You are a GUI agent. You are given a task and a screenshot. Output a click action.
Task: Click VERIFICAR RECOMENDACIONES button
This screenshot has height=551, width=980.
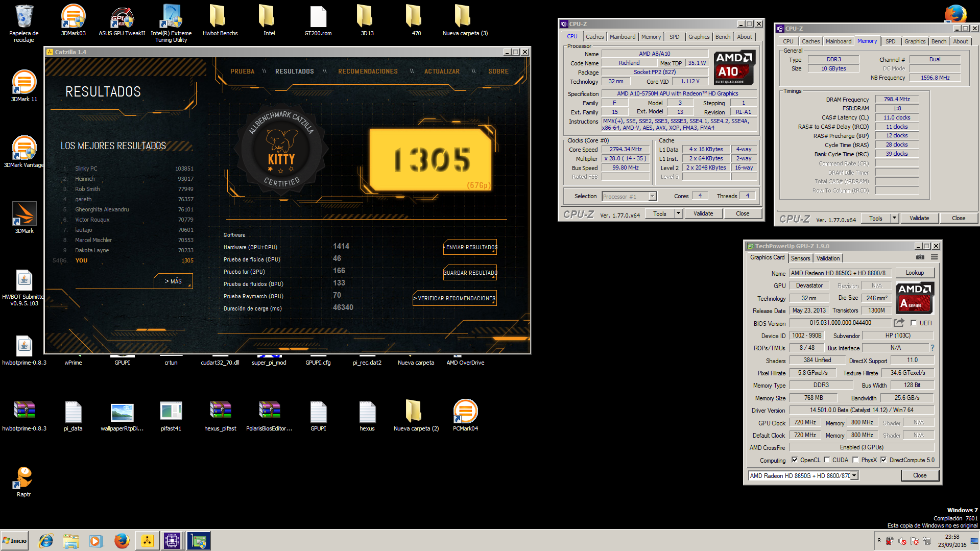(455, 298)
